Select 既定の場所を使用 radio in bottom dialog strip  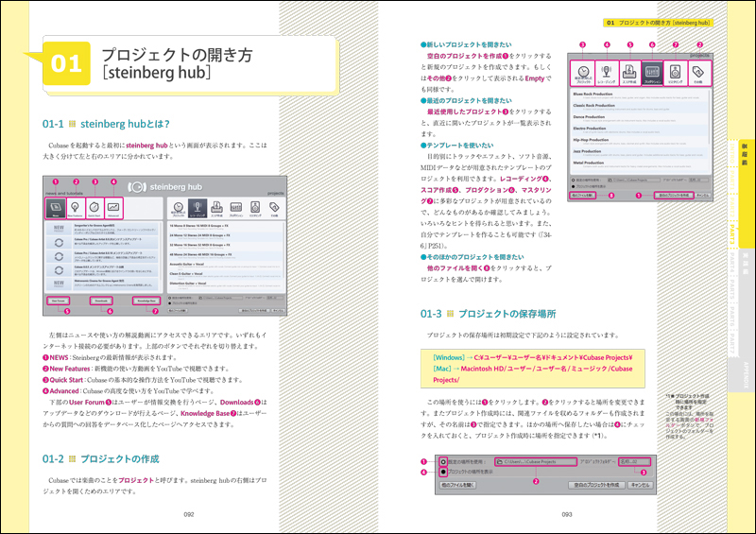point(443,461)
